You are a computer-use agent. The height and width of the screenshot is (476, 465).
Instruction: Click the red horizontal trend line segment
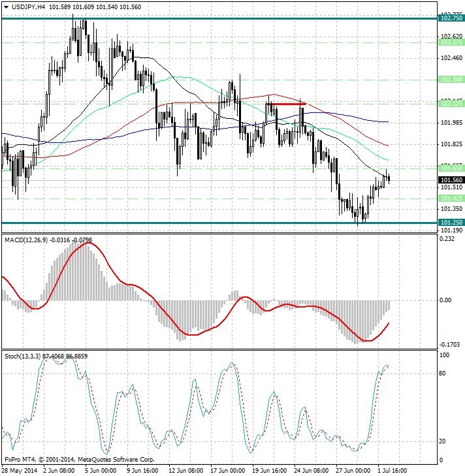pyautogui.click(x=286, y=104)
